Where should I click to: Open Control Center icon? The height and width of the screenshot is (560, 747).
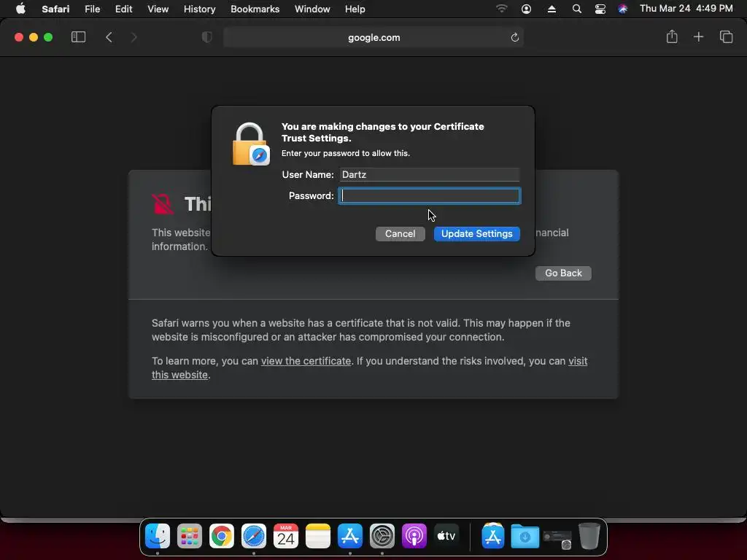click(x=600, y=9)
